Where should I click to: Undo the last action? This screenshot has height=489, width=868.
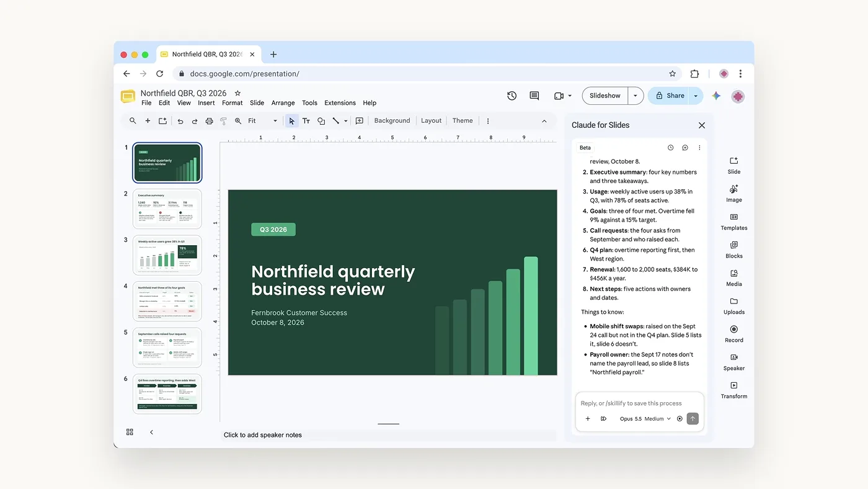[x=180, y=121]
